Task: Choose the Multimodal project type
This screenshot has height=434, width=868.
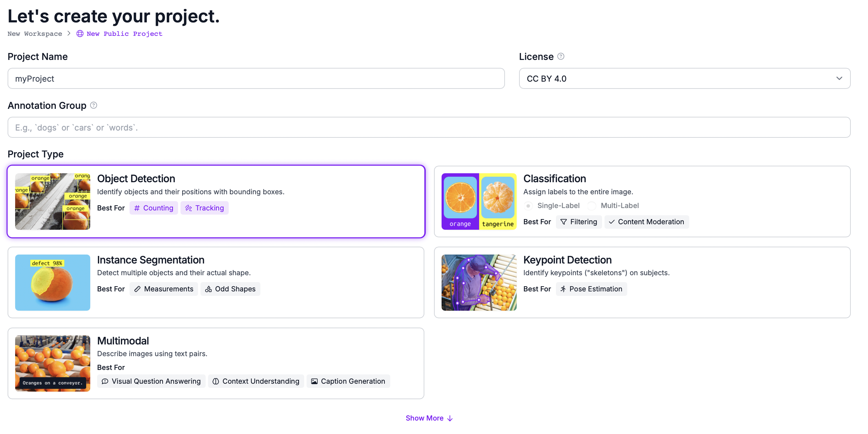Action: click(x=216, y=364)
